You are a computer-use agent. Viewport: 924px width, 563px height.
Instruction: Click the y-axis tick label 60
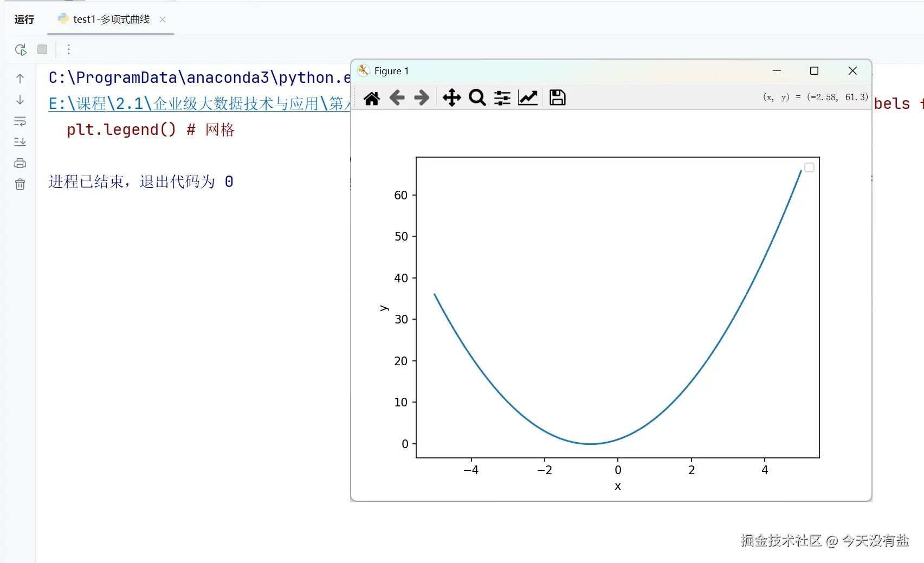(401, 195)
